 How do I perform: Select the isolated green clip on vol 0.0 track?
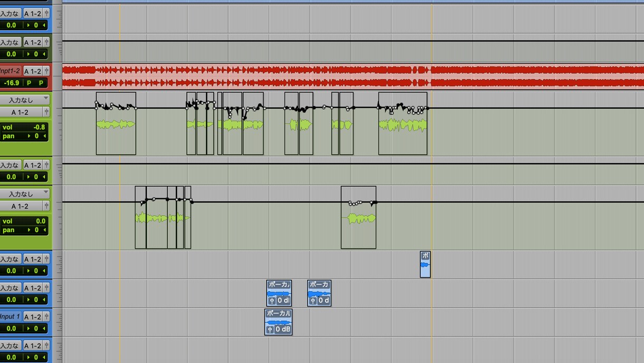click(x=358, y=217)
